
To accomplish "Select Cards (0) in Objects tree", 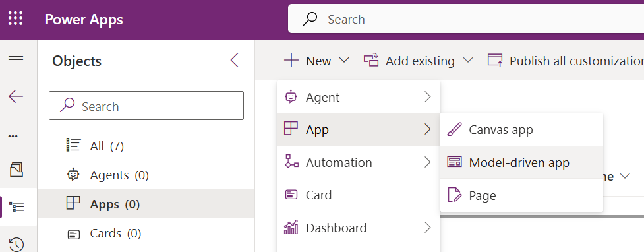I will pos(146,234).
